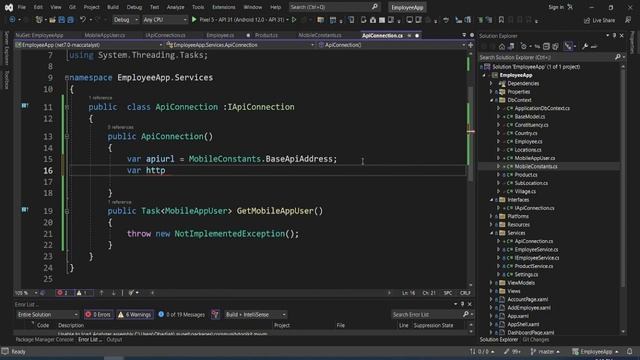Collapse the ApiConnection constructor on line 13
Screen dimensions: 640x360
(67, 136)
